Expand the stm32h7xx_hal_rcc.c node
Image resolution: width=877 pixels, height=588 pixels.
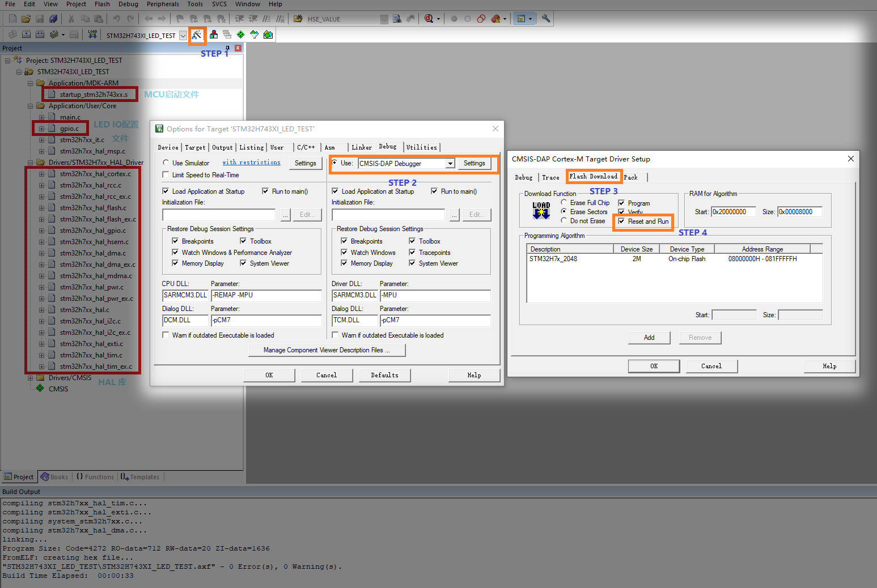(x=41, y=185)
